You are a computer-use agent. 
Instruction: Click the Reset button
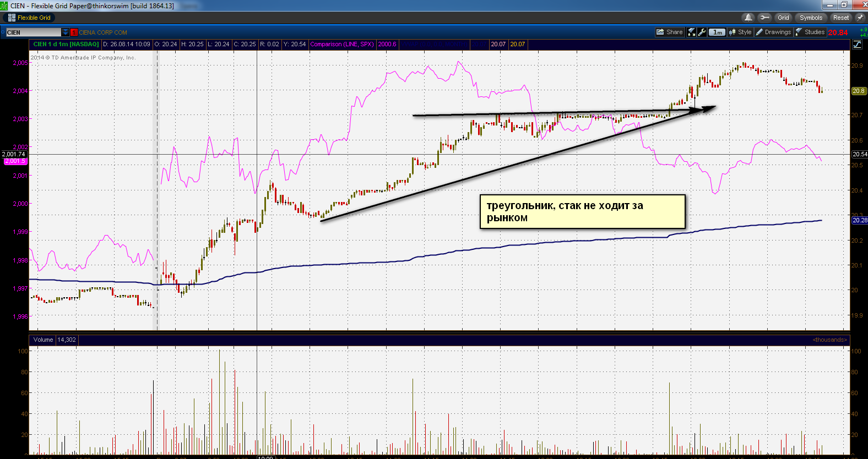pyautogui.click(x=840, y=18)
